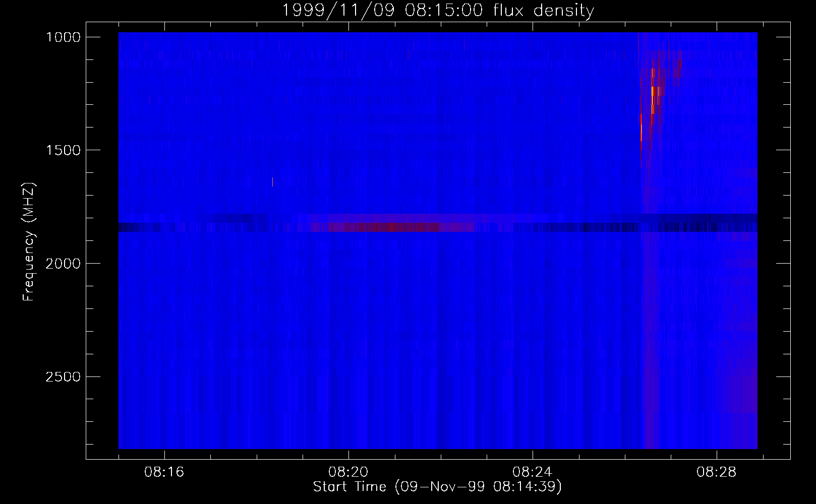Image resolution: width=816 pixels, height=504 pixels.
Task: Click the plot title '1999/11/09 08:15:00 flux density'
Action: pyautogui.click(x=437, y=10)
